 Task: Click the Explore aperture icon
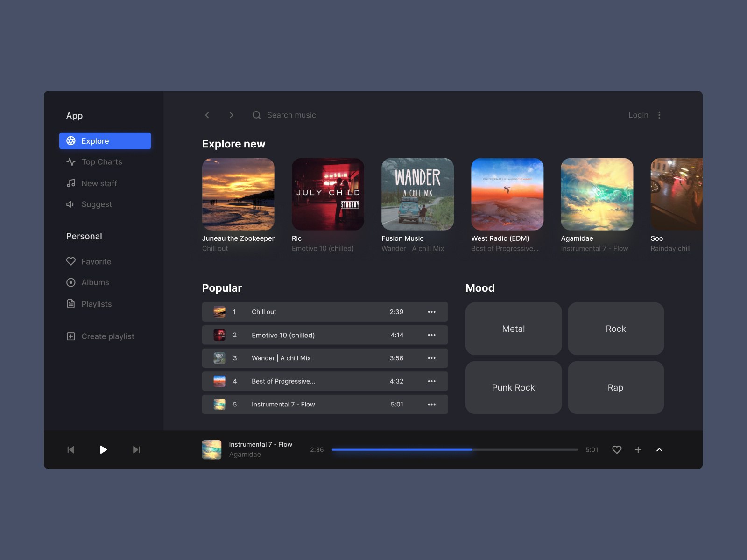point(71,141)
